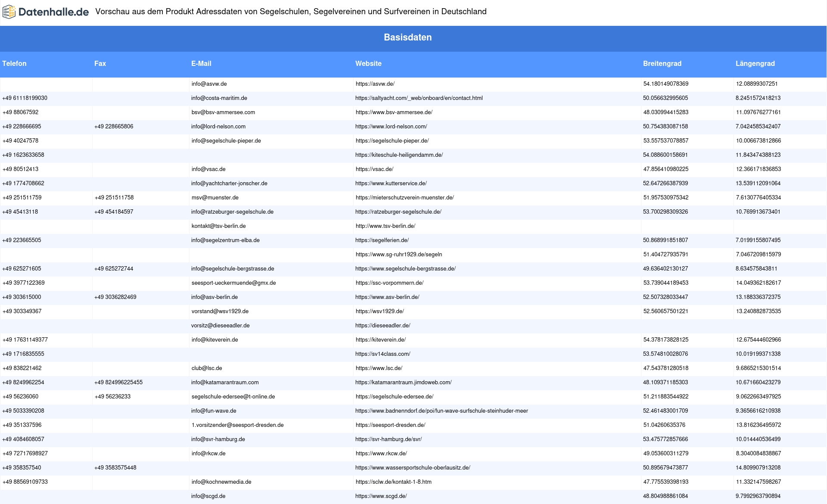This screenshot has height=504, width=827.
Task: Select email msv@muenster.de
Action: click(215, 198)
